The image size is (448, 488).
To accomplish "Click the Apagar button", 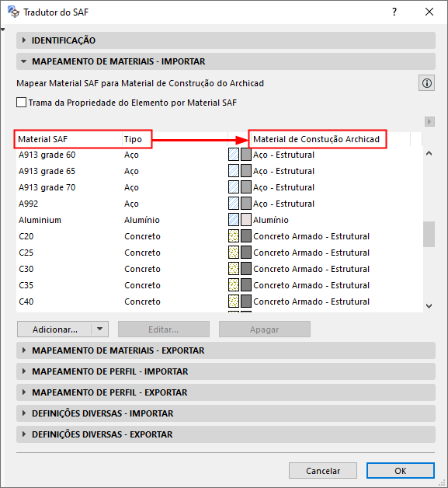I will 265,329.
